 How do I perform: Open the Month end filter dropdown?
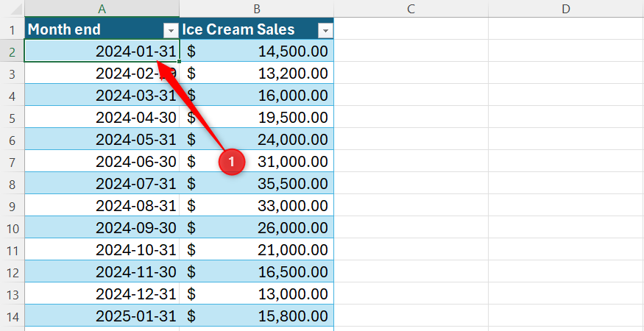[171, 30]
